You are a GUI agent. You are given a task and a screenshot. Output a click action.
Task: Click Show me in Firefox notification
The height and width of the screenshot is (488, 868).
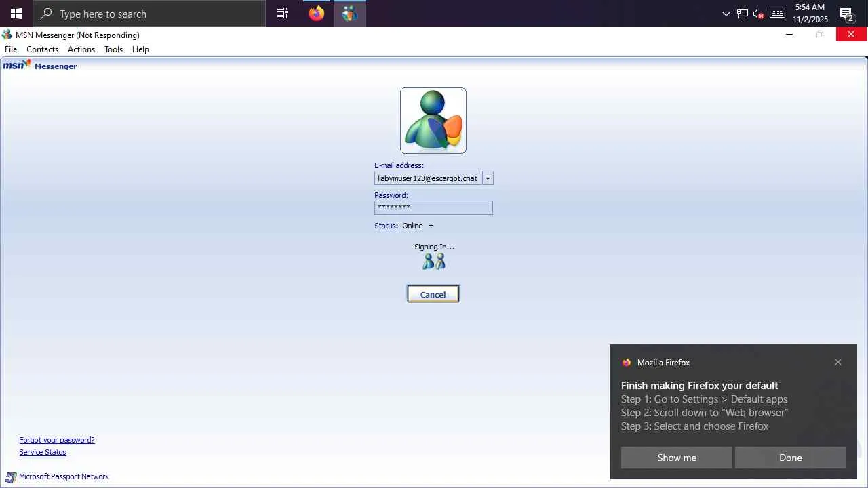pyautogui.click(x=677, y=457)
